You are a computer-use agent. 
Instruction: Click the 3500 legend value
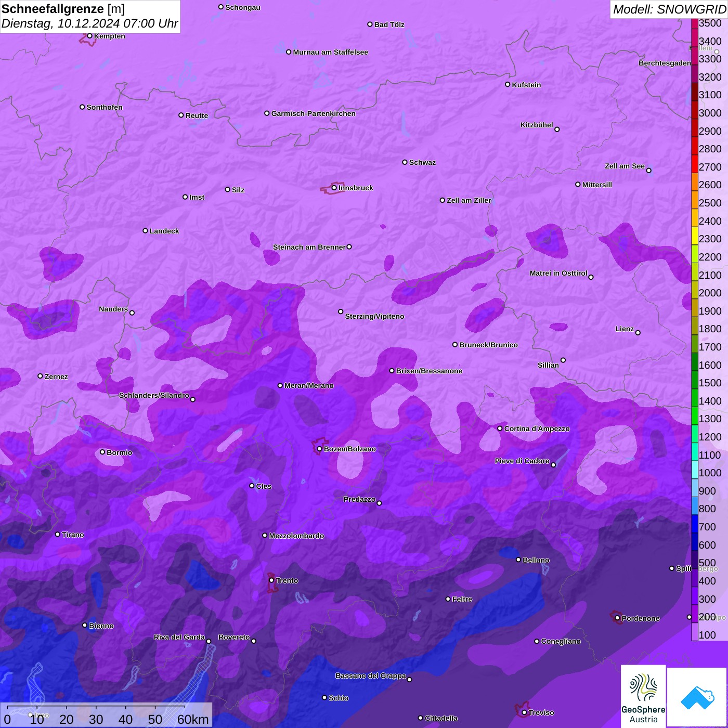tap(710, 23)
